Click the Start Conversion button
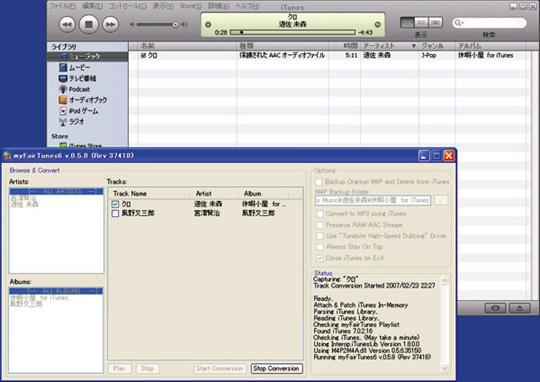Viewport: 540px width, 382px height. (x=220, y=369)
